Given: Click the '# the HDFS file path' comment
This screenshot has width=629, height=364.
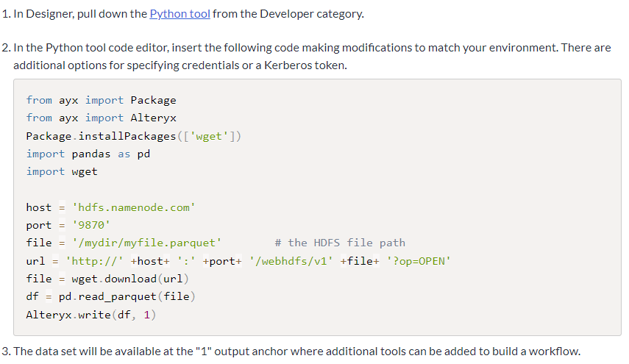Looking at the screenshot, I should point(339,243).
